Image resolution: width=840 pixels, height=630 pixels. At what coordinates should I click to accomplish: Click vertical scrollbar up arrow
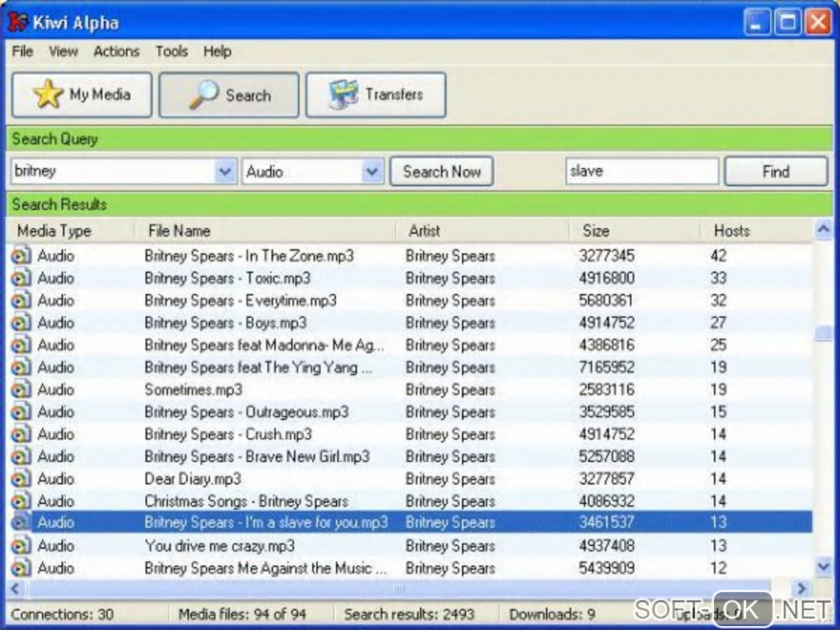tap(824, 230)
